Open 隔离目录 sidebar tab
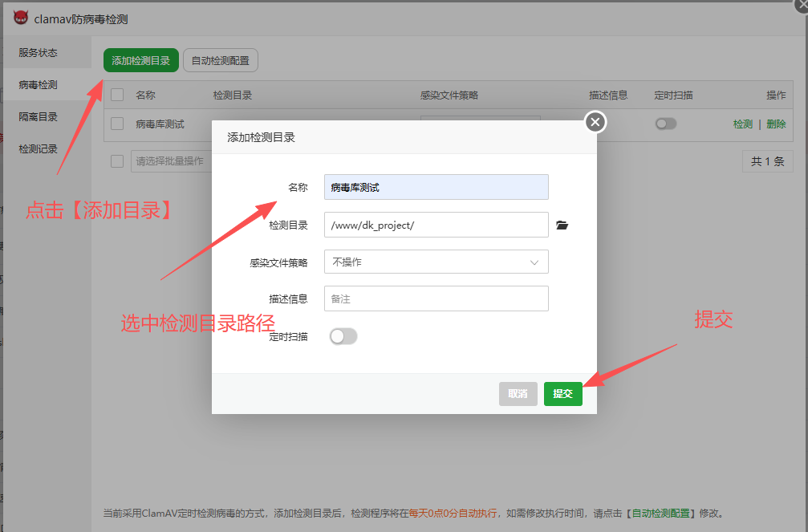808x532 pixels. pyautogui.click(x=39, y=117)
